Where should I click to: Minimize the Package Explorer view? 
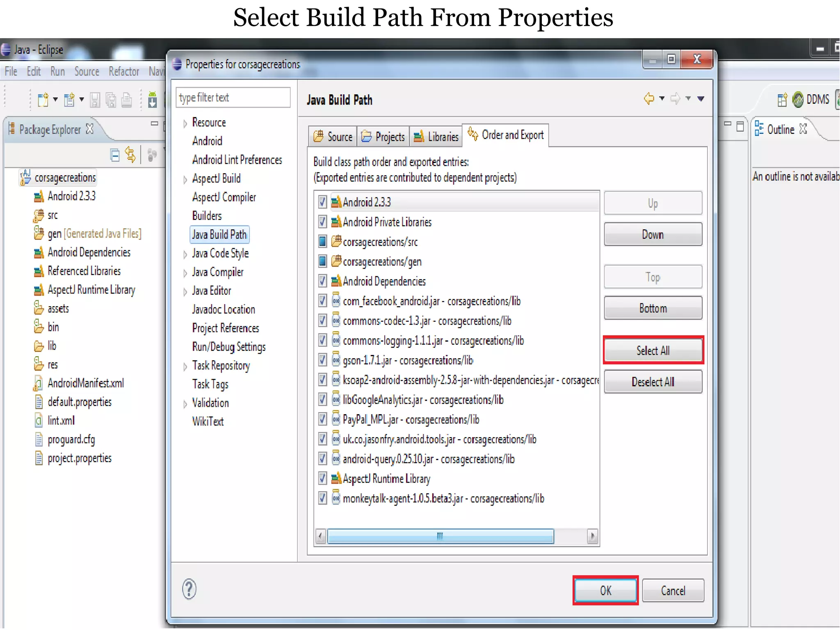155,123
